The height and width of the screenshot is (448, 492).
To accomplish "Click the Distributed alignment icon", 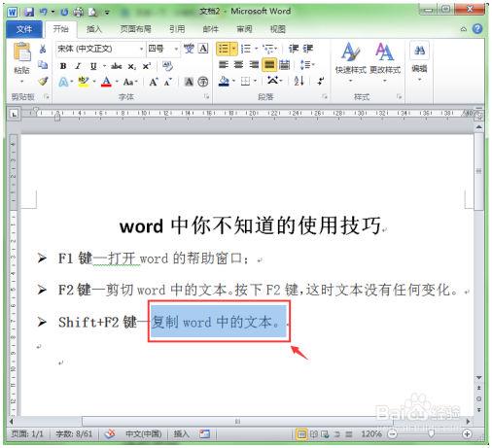I will tap(284, 65).
